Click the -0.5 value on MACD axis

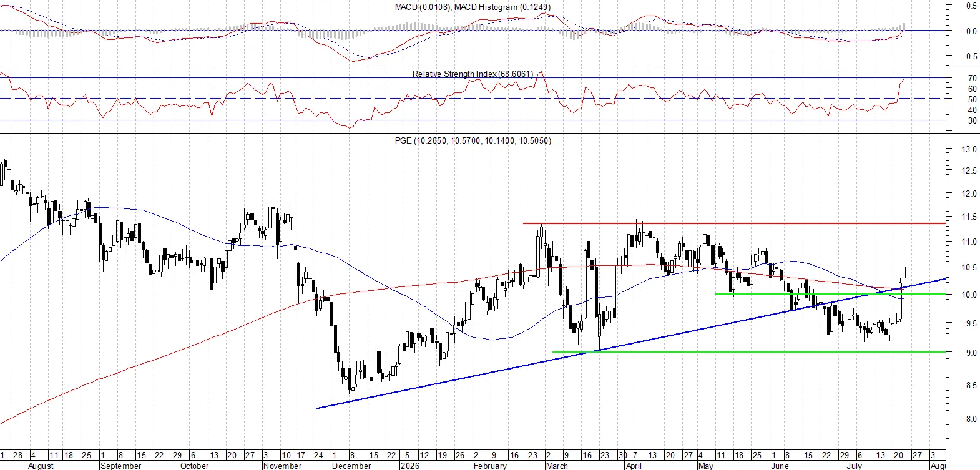[970, 57]
